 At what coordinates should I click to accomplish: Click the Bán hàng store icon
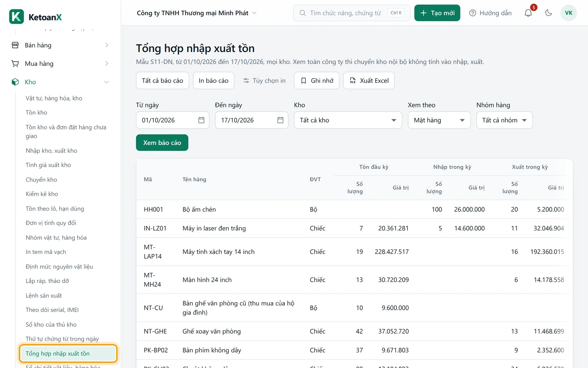pos(15,45)
